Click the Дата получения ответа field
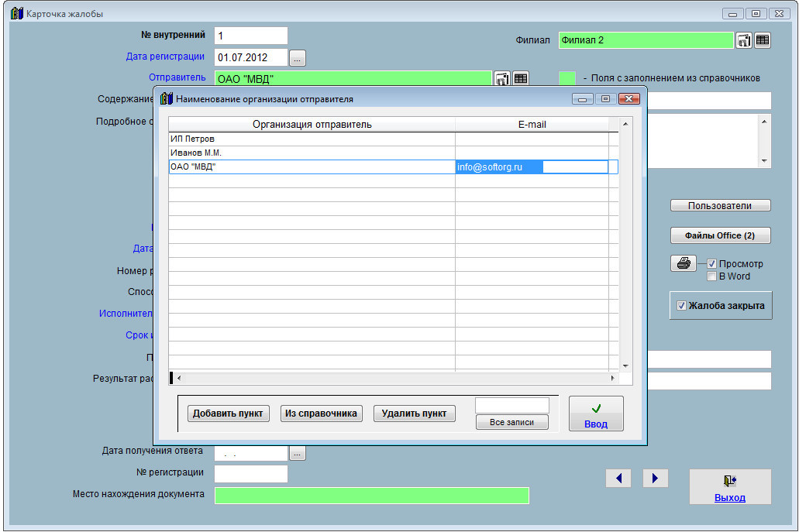This screenshot has height=532, width=799. 251,453
